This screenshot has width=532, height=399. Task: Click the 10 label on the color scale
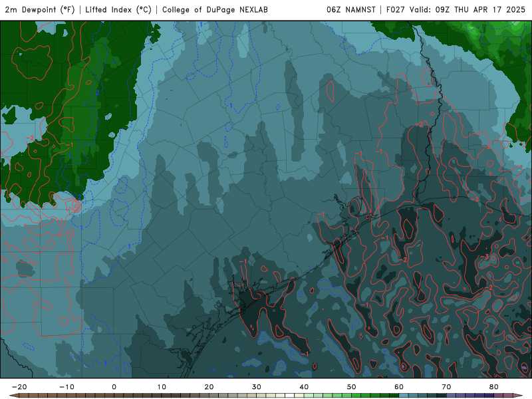[162, 387]
